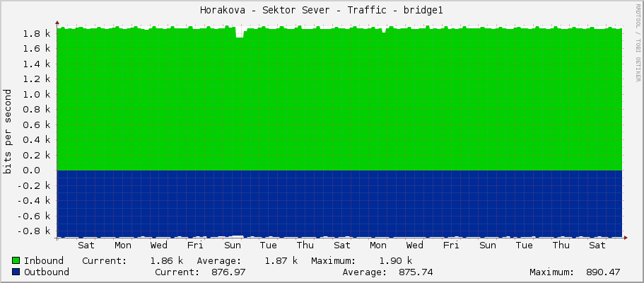The image size is (644, 283).
Task: Click the '-0.4 k' y-axis tick label
Action: (x=34, y=201)
